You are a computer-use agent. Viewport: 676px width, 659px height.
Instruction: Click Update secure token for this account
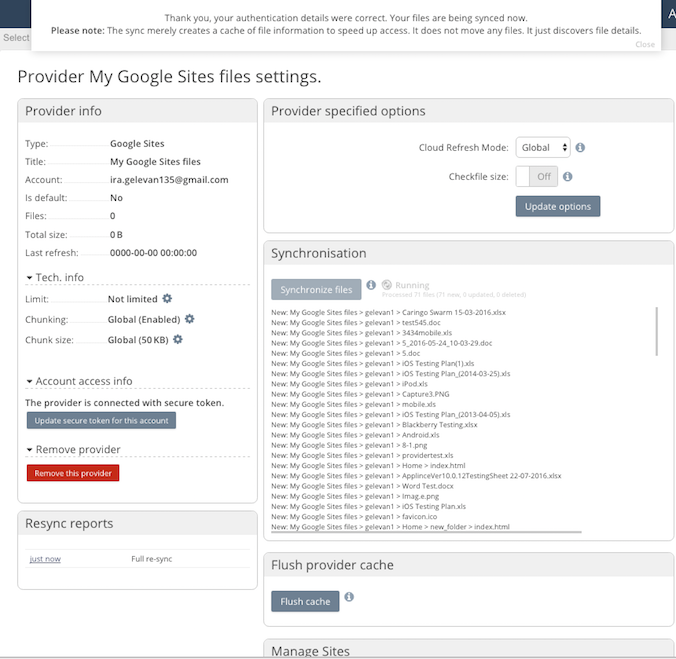pos(101,421)
